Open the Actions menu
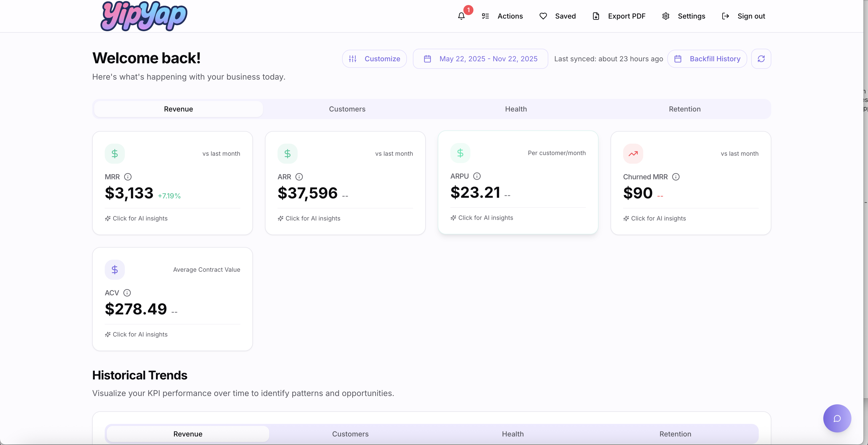868x445 pixels. click(x=502, y=16)
